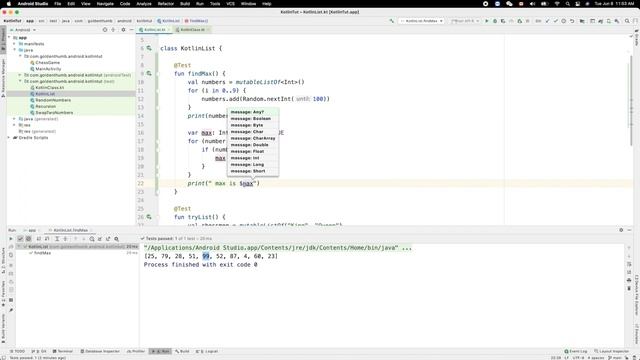This screenshot has height=360, width=640.
Task: Open Event Log from status bar
Action: [576, 351]
